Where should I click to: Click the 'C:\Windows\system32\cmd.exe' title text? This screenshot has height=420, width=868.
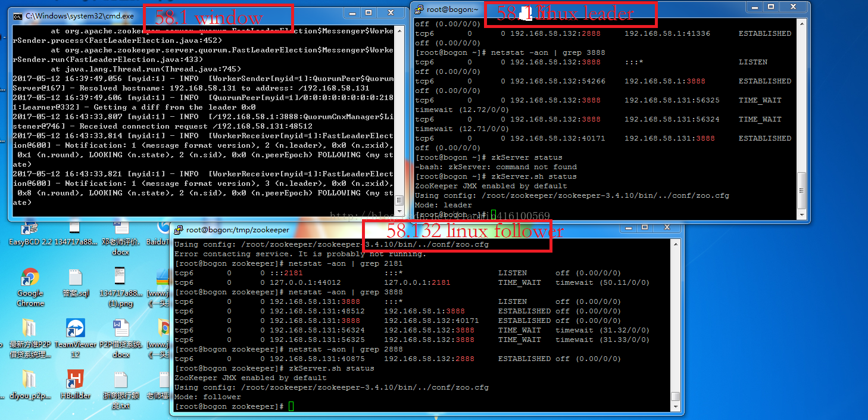tap(80, 16)
